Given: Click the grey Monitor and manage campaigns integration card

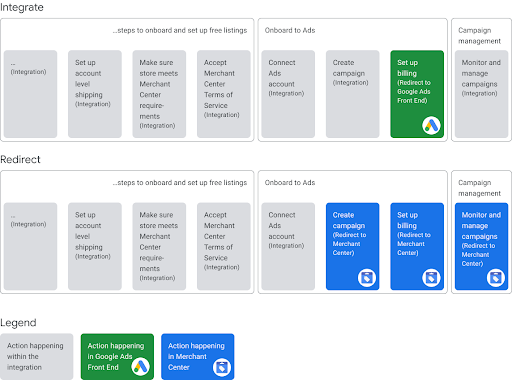Looking at the screenshot, I should (x=481, y=94).
